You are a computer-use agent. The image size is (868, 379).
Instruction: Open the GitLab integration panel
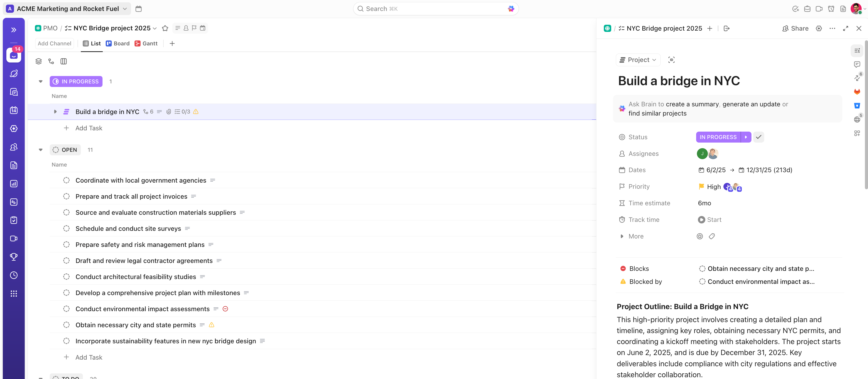857,92
